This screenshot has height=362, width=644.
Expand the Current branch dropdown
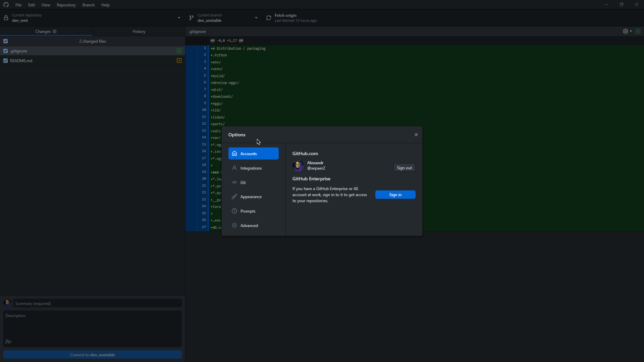[x=224, y=18]
